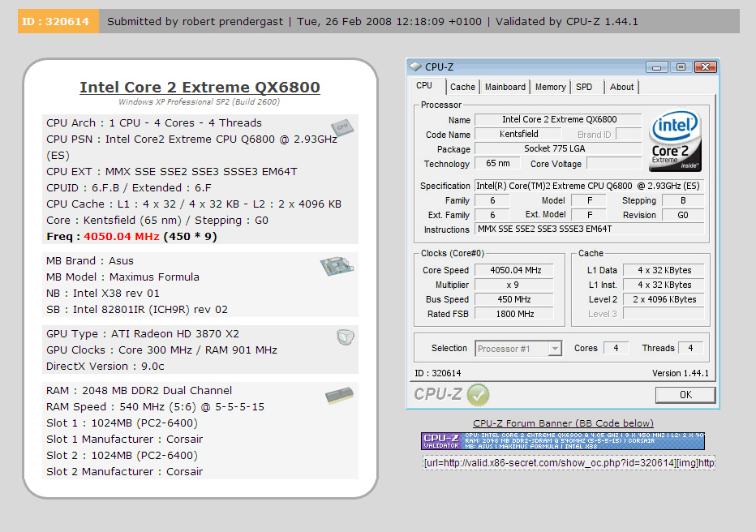Click the motherboard icon beside MB Brand
This screenshot has height=532, width=756.
(337, 266)
